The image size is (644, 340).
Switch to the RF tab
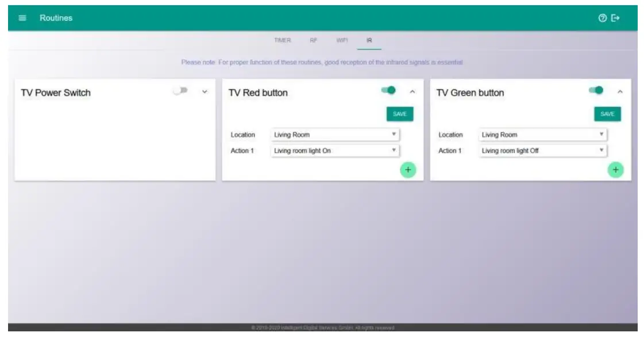(313, 40)
